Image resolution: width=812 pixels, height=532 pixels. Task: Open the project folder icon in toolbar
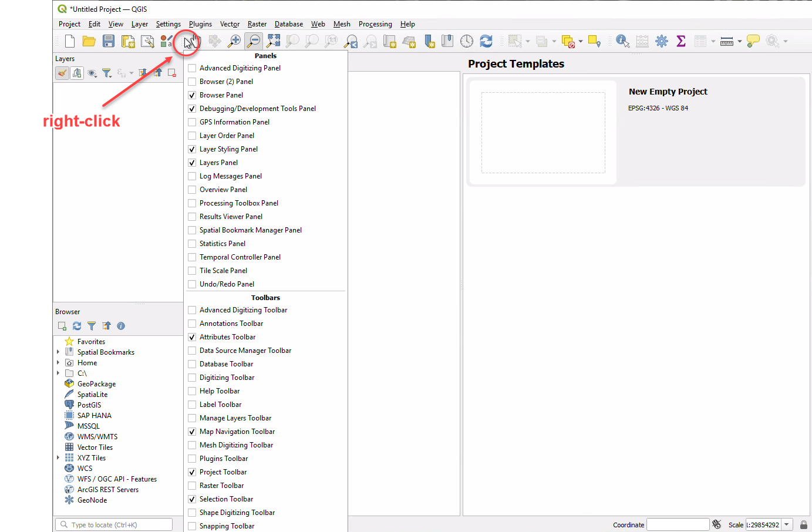pyautogui.click(x=89, y=41)
